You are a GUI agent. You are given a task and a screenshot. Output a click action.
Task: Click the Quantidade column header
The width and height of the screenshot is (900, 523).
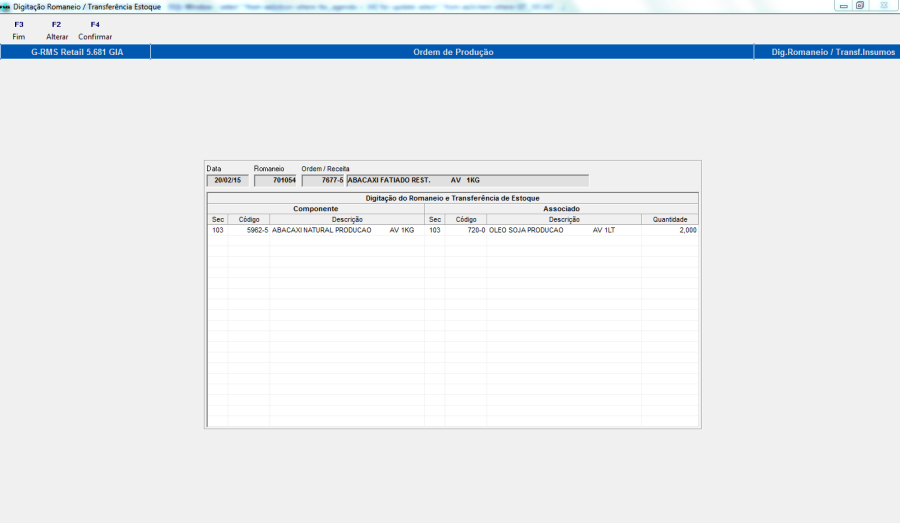[670, 219]
